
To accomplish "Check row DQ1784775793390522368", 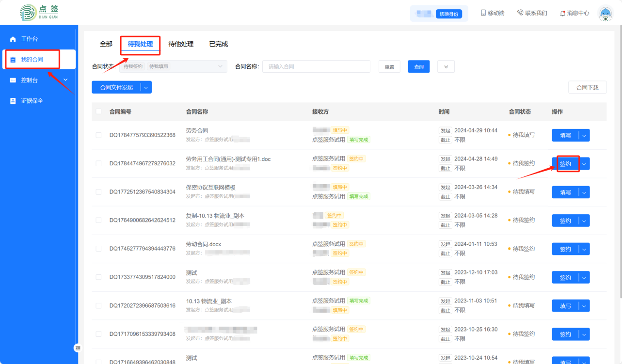I will (99, 135).
